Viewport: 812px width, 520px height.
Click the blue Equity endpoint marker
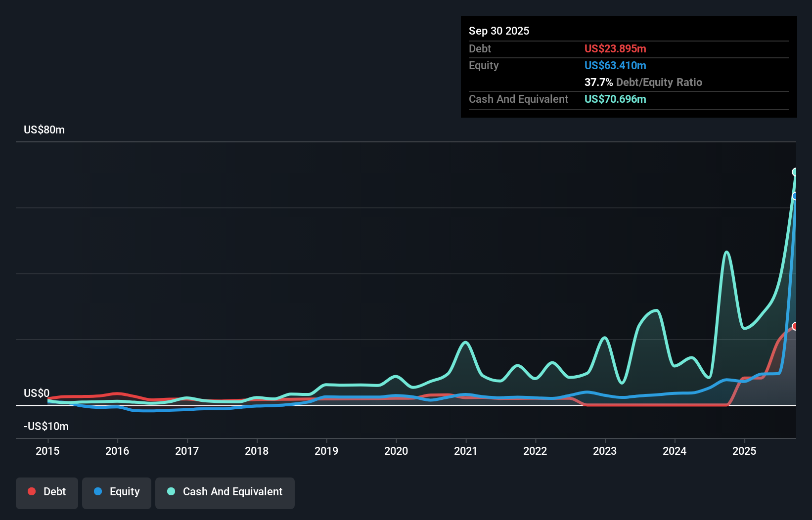tap(795, 196)
